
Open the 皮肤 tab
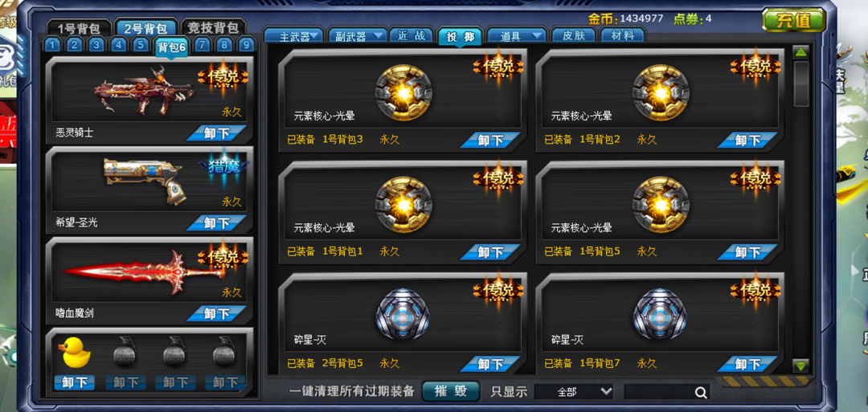574,36
